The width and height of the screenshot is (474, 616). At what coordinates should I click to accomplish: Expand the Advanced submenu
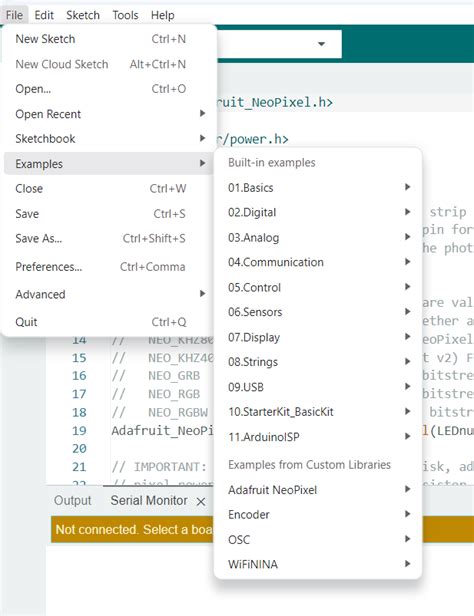109,294
